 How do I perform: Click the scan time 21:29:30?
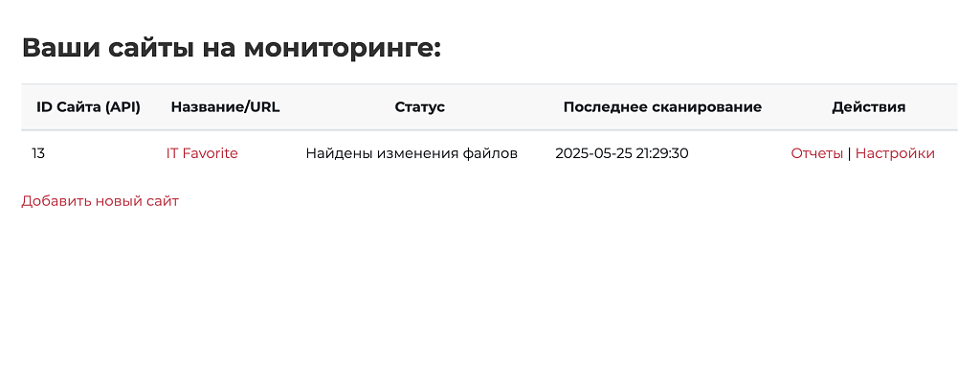click(x=662, y=153)
